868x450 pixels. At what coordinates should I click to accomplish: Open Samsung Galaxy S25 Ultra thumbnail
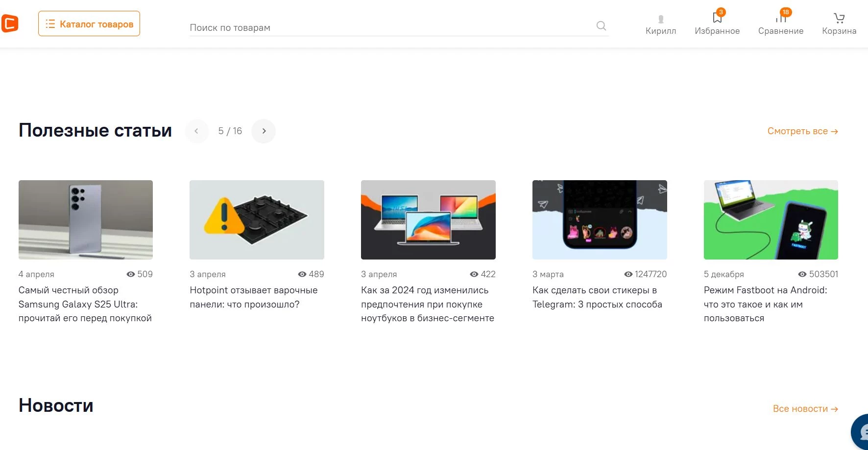click(x=86, y=220)
